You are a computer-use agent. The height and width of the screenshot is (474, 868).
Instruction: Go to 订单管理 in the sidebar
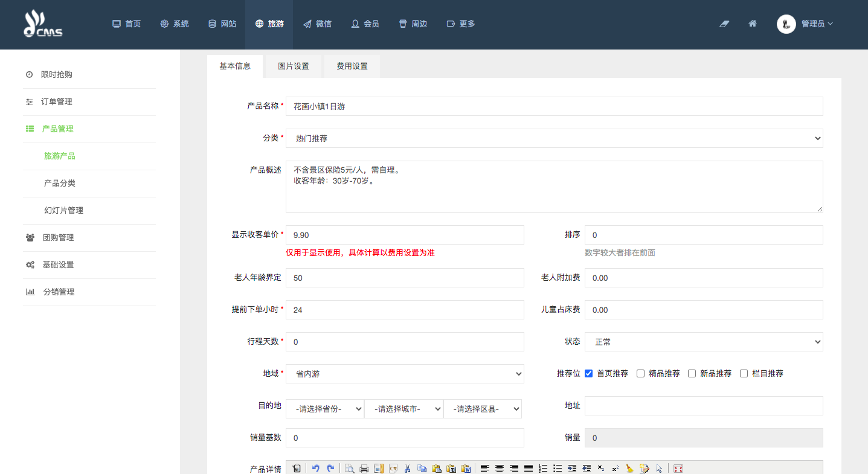pyautogui.click(x=57, y=102)
